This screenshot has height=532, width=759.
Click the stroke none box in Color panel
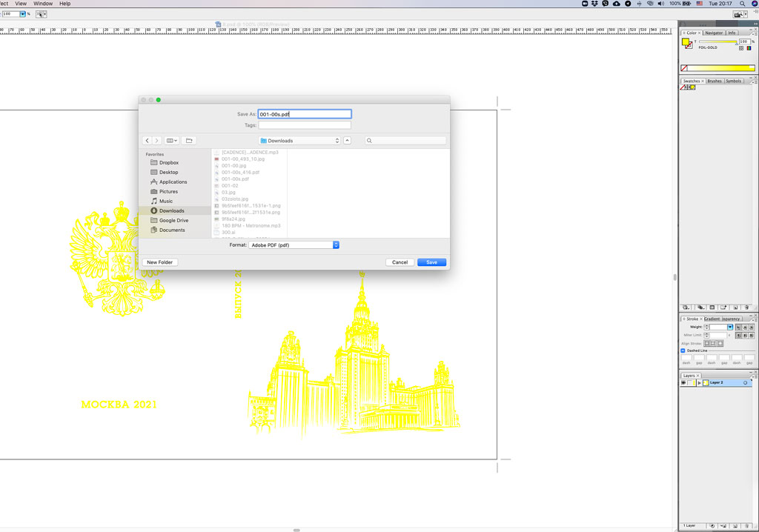689,46
